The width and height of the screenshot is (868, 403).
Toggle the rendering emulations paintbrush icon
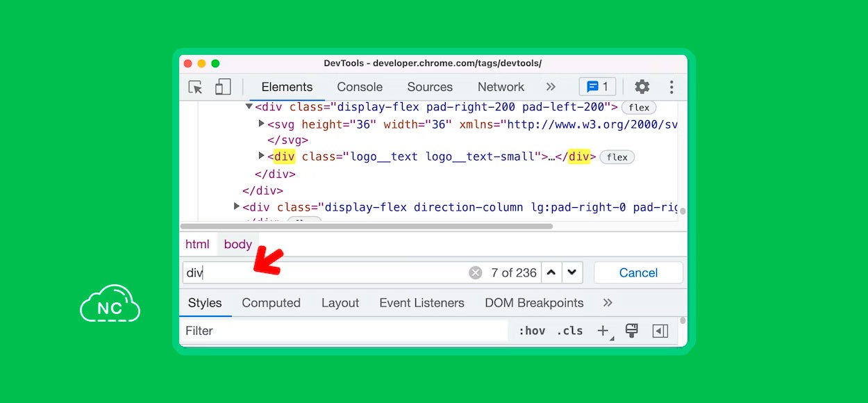point(632,331)
